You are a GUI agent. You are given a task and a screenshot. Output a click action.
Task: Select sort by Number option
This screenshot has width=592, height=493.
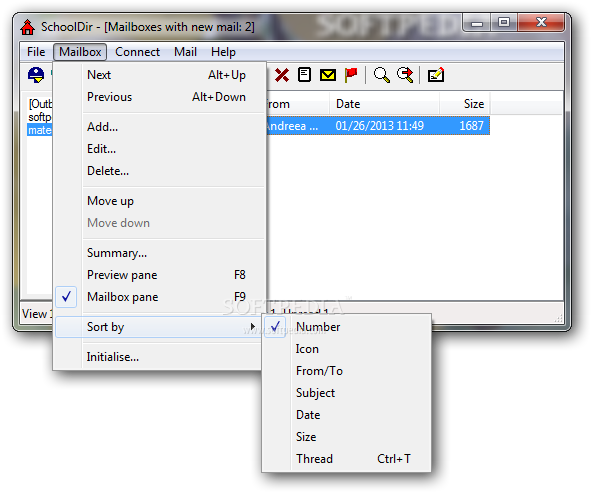(x=347, y=327)
